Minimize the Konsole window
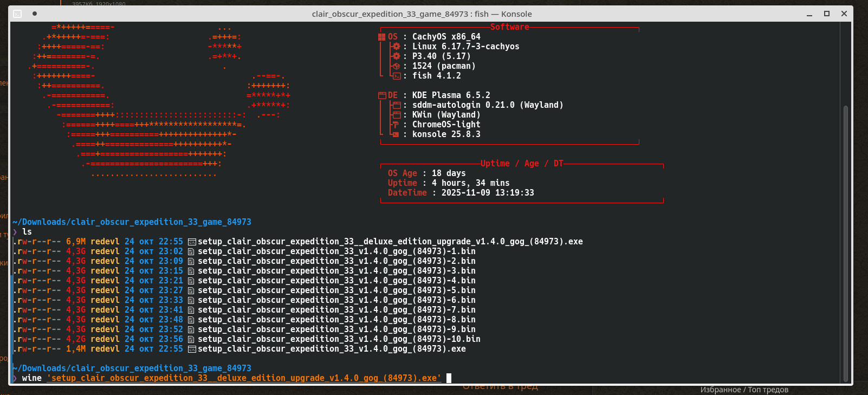The image size is (868, 395). [x=809, y=14]
